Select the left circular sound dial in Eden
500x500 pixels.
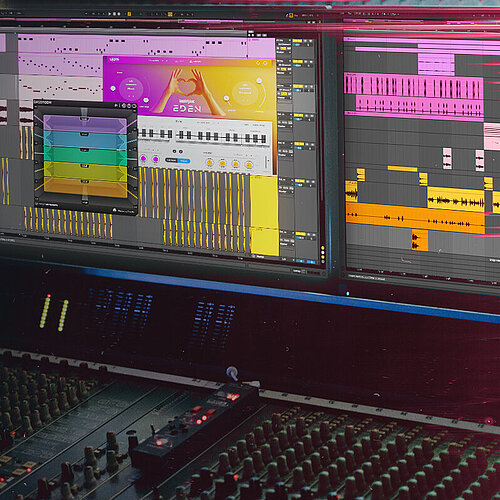pyautogui.click(x=131, y=89)
